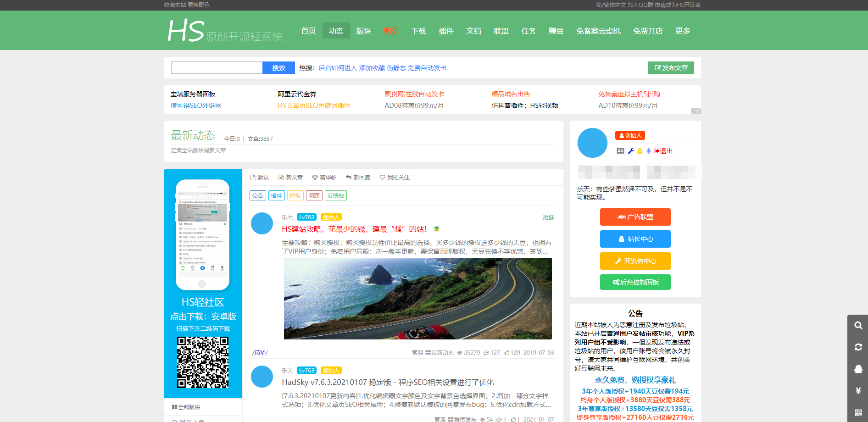
Task: Click the 模板 tag filter
Action: tap(295, 195)
